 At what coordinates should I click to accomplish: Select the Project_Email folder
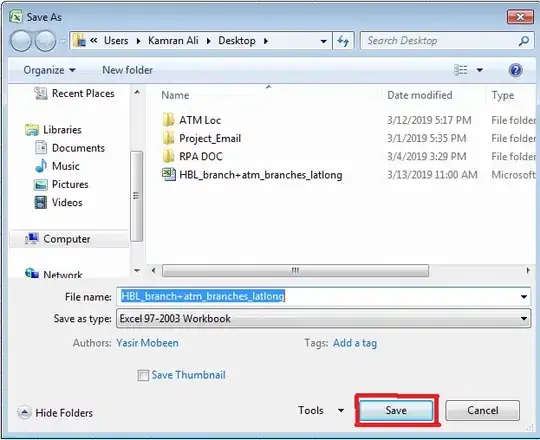point(210,138)
